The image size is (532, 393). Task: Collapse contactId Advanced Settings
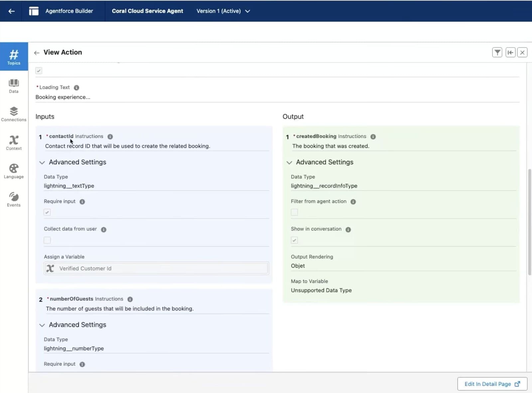[42, 163]
